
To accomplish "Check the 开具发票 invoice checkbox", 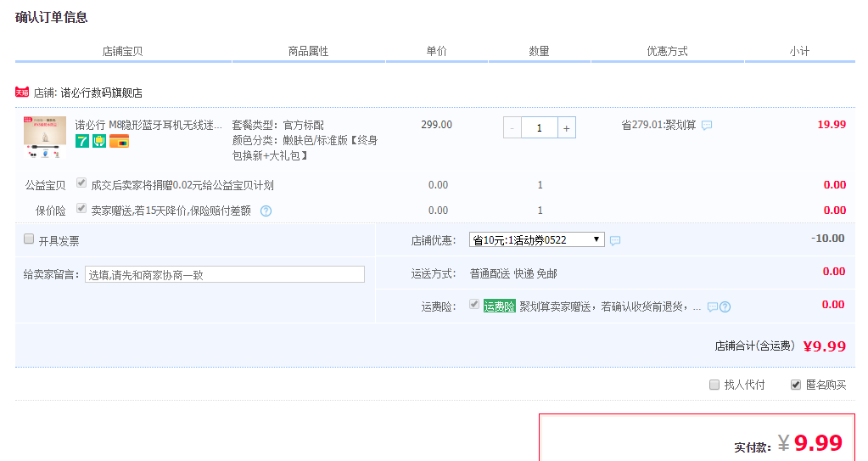I will 29,239.
